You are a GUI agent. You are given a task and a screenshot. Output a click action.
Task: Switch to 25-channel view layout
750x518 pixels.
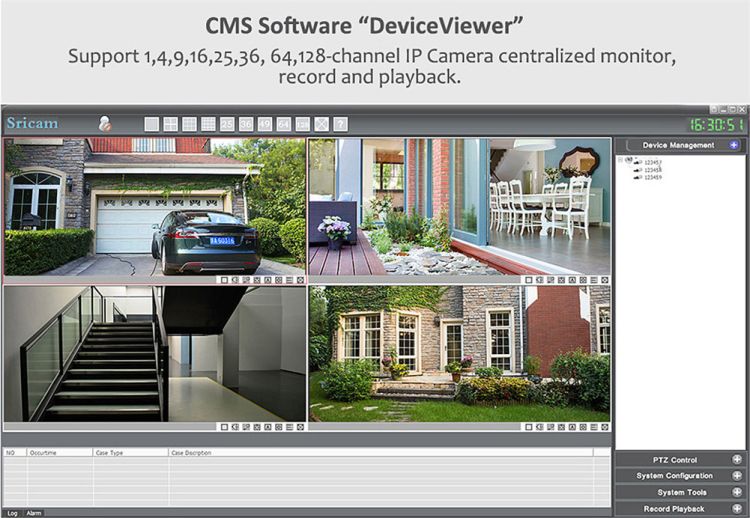click(227, 124)
